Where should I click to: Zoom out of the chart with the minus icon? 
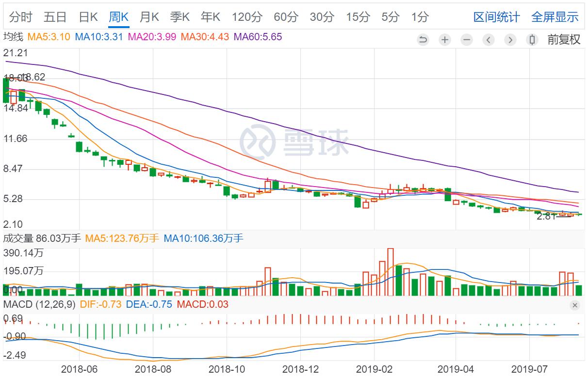click(x=467, y=40)
